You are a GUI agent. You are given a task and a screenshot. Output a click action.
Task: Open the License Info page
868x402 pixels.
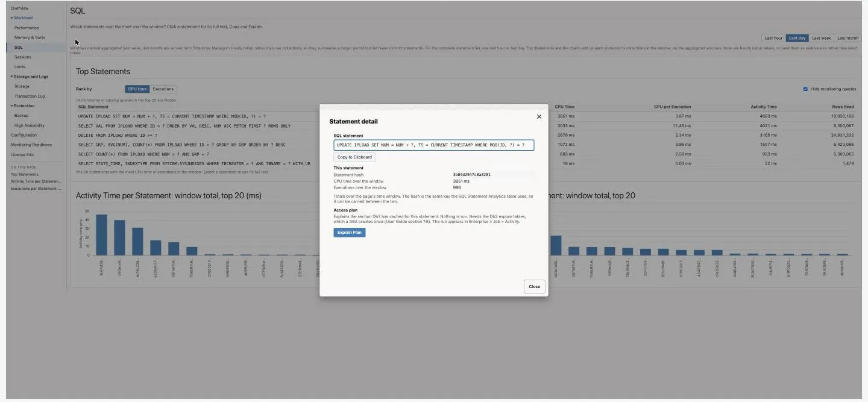pyautogui.click(x=22, y=154)
